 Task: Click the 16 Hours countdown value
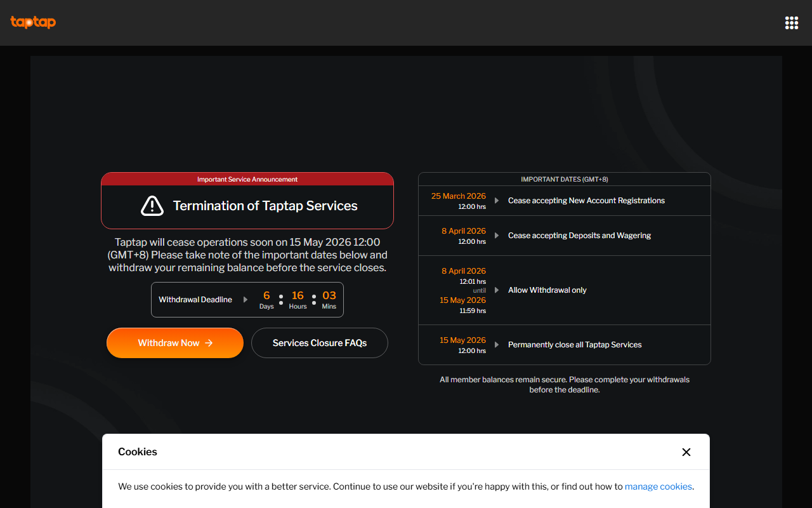tap(298, 300)
